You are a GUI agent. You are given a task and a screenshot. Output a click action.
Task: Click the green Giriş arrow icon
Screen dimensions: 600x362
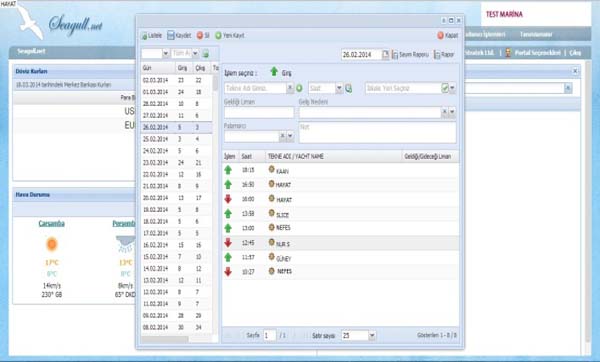click(274, 72)
